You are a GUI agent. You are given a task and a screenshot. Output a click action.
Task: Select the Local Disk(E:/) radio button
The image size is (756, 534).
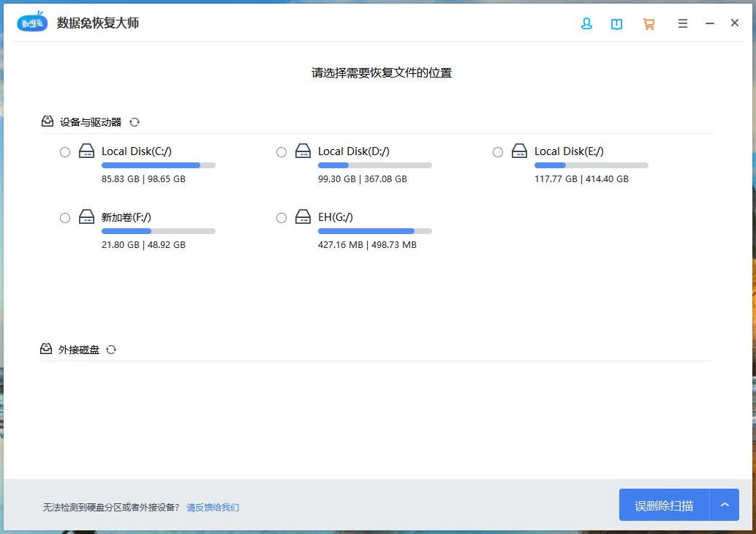point(498,152)
